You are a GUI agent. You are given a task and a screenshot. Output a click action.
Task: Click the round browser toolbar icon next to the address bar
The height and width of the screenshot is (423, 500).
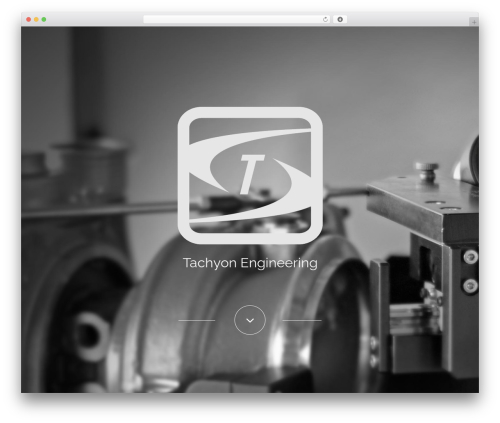click(340, 19)
